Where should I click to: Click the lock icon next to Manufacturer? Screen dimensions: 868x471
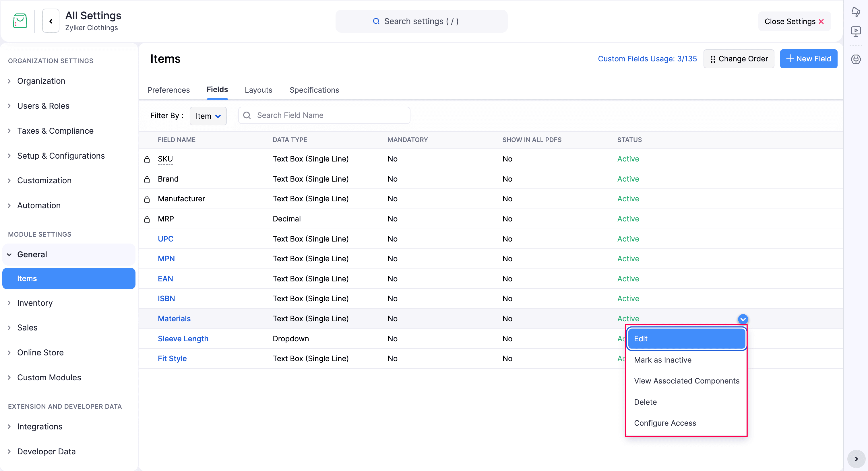pos(147,199)
